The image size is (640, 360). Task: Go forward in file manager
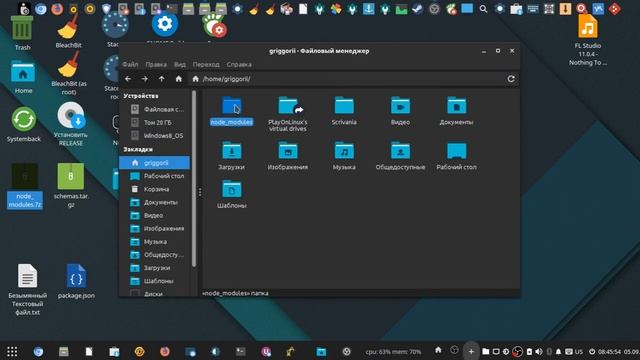(x=144, y=79)
